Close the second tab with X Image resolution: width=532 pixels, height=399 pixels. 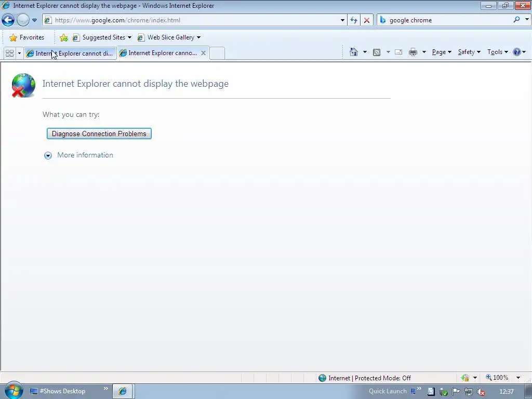tap(203, 53)
